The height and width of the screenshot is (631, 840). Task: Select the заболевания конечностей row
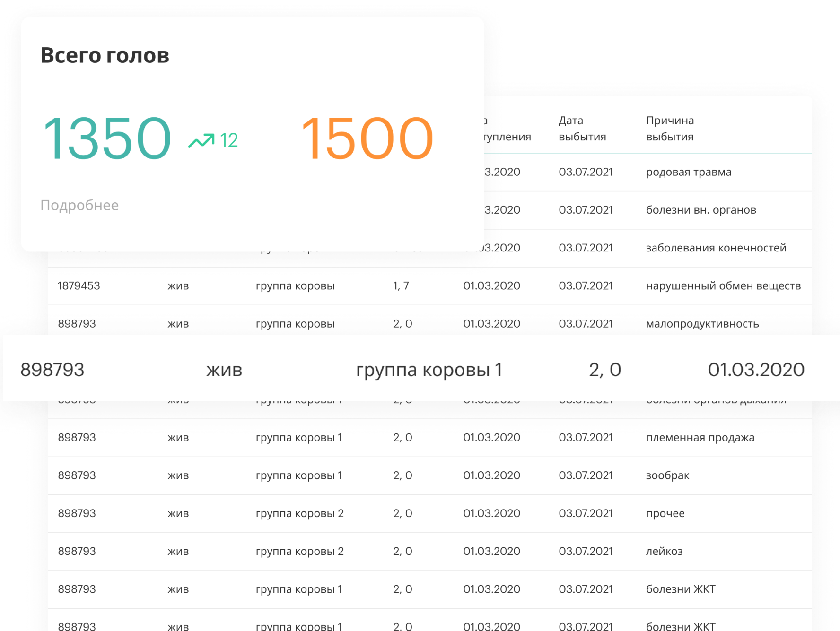(716, 248)
